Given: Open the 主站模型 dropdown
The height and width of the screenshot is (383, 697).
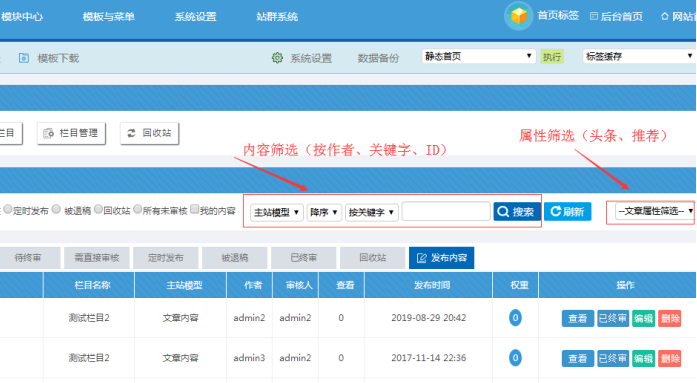Looking at the screenshot, I should 276,212.
